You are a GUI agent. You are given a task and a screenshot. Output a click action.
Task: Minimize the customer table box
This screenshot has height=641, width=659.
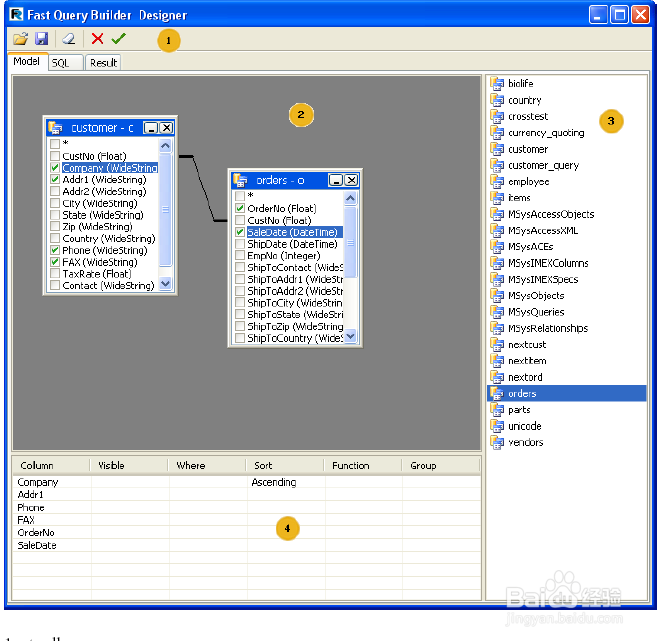(x=150, y=128)
